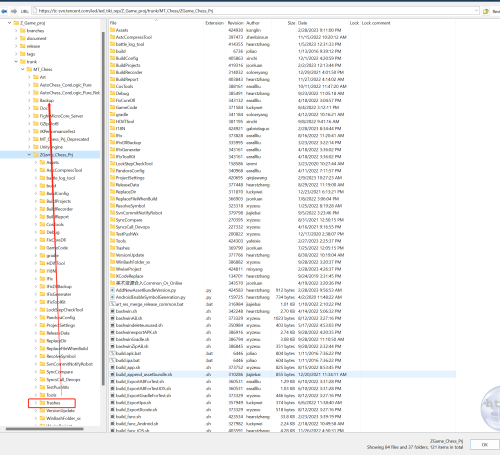The image size is (500, 455).
Task: Click the blue back navigation arrow
Action: point(4,11)
